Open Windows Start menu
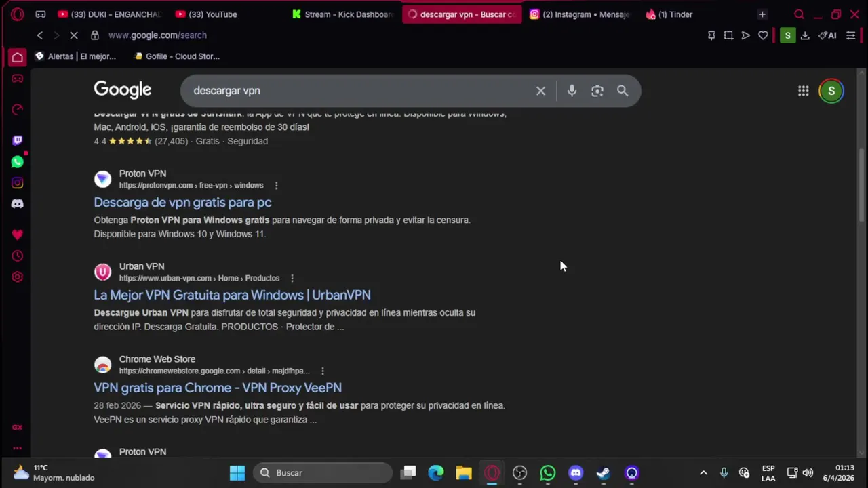 click(237, 473)
